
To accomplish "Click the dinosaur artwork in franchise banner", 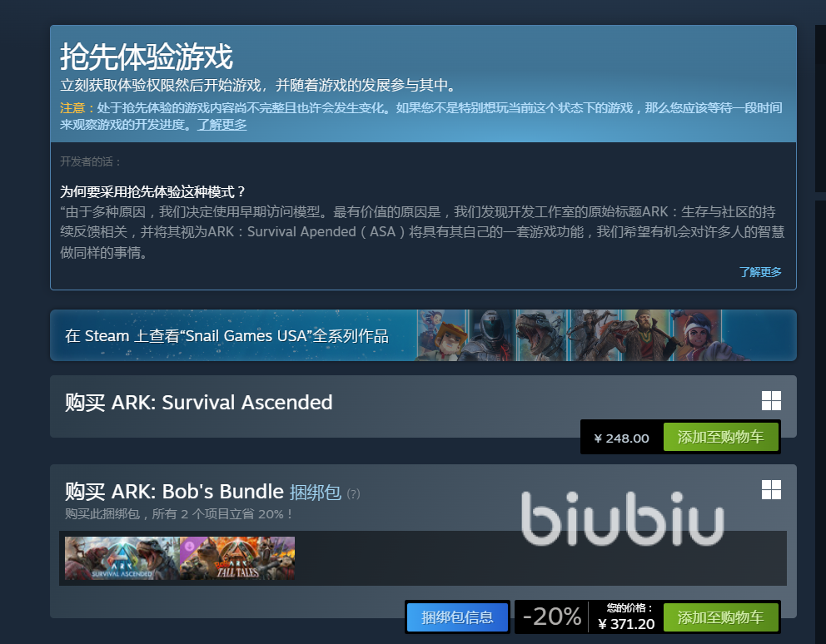I will coord(541,335).
